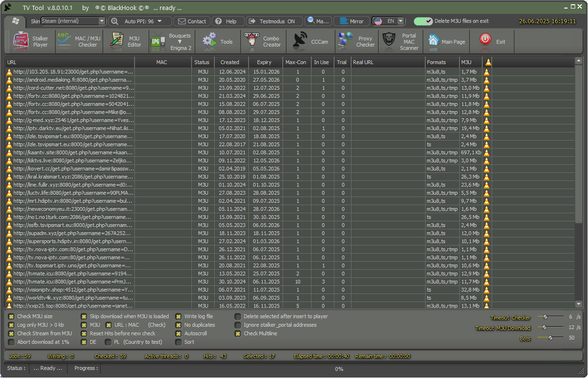
Task: Expand the Auto PPI: 96 dropdown
Action: [140, 21]
